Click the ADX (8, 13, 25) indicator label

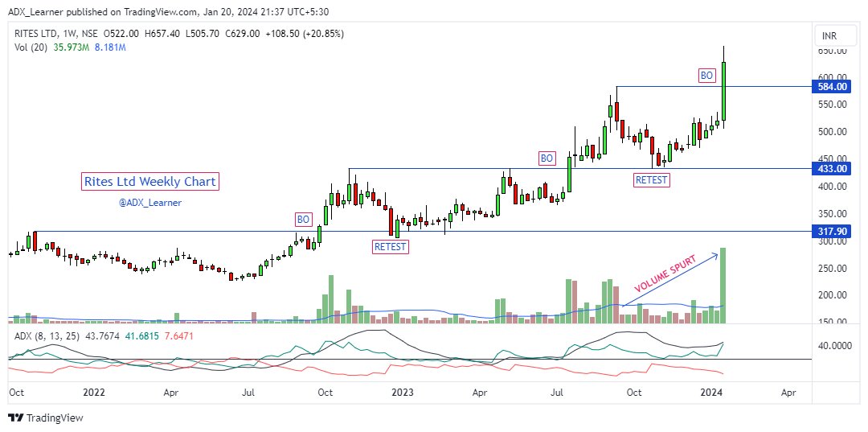[47, 335]
